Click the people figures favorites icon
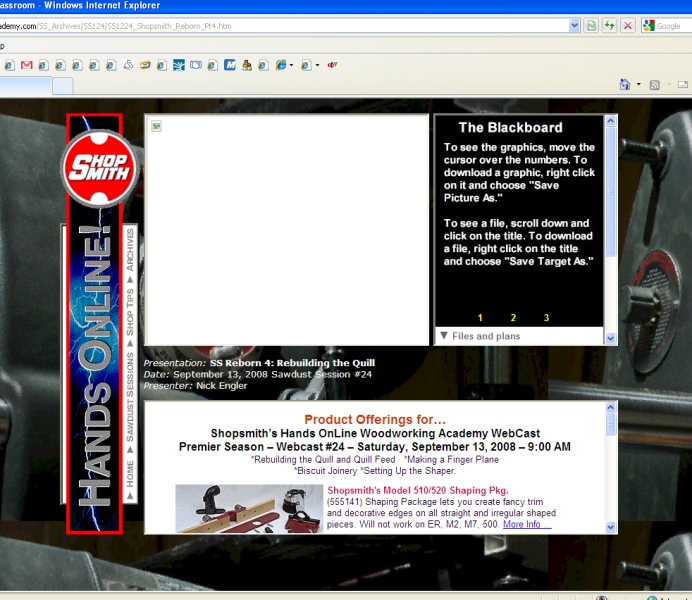This screenshot has width=692, height=600. [x=247, y=65]
